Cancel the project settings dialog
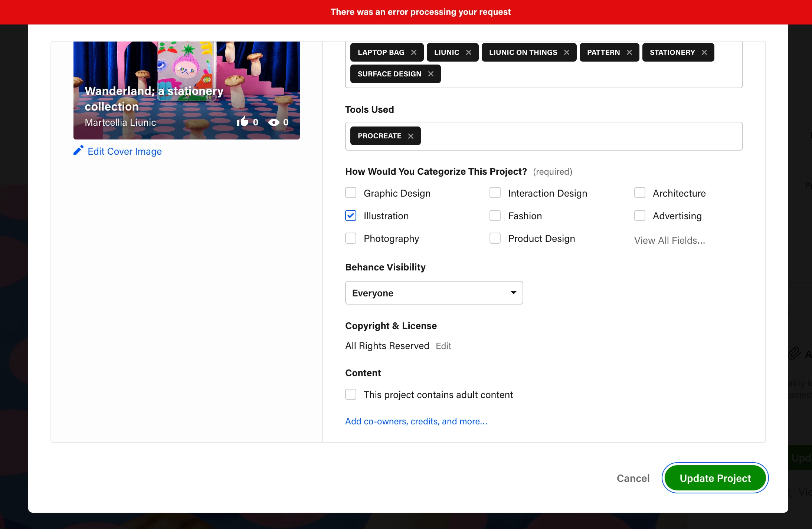The image size is (812, 529). (633, 478)
